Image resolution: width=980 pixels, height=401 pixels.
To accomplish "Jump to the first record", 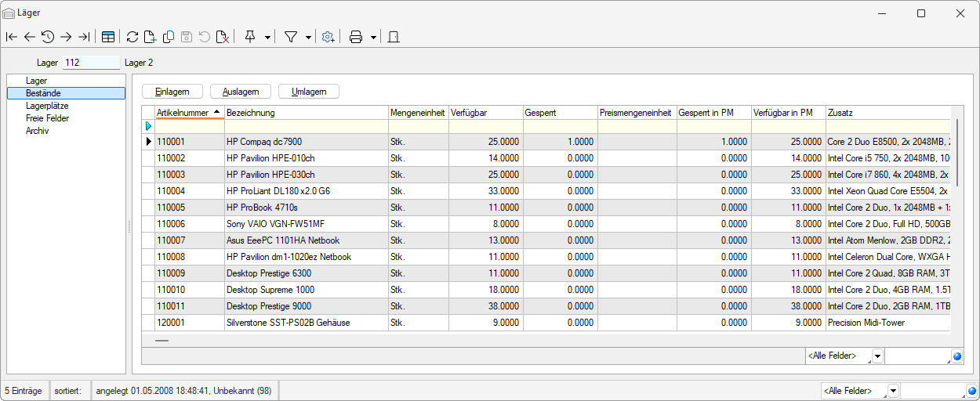I will [11, 37].
